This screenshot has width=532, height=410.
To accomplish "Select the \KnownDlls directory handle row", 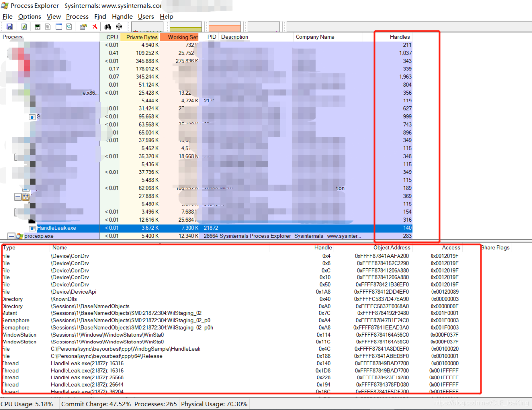I will tap(232, 299).
